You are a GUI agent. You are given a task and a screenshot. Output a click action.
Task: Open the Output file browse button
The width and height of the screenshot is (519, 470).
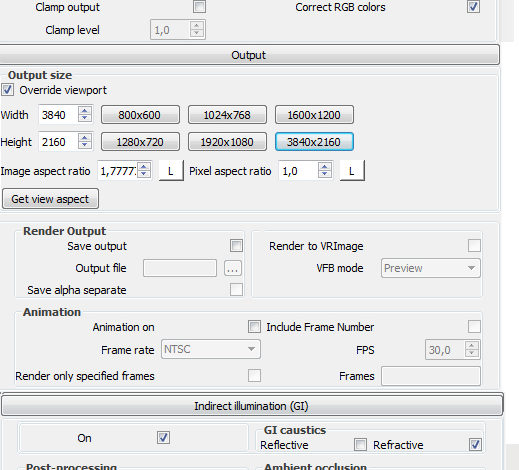pos(232,268)
